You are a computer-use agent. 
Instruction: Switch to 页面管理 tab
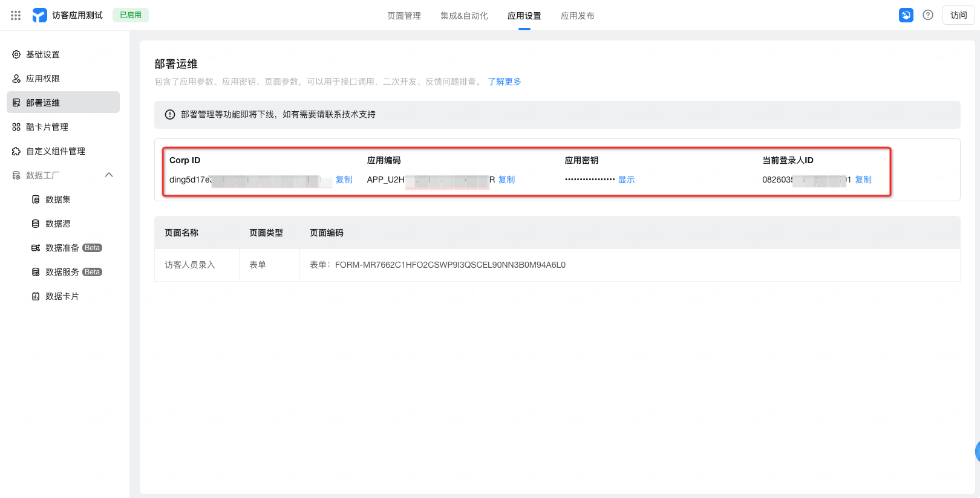tap(404, 16)
